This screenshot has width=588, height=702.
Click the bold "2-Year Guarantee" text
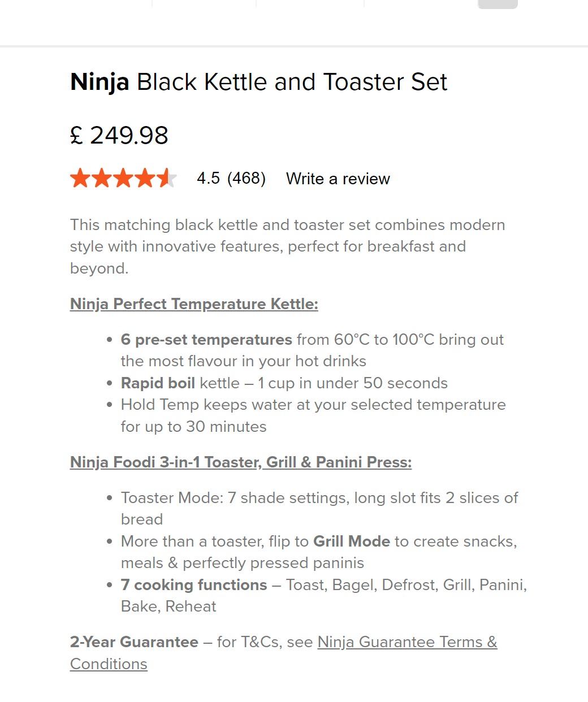(x=134, y=642)
